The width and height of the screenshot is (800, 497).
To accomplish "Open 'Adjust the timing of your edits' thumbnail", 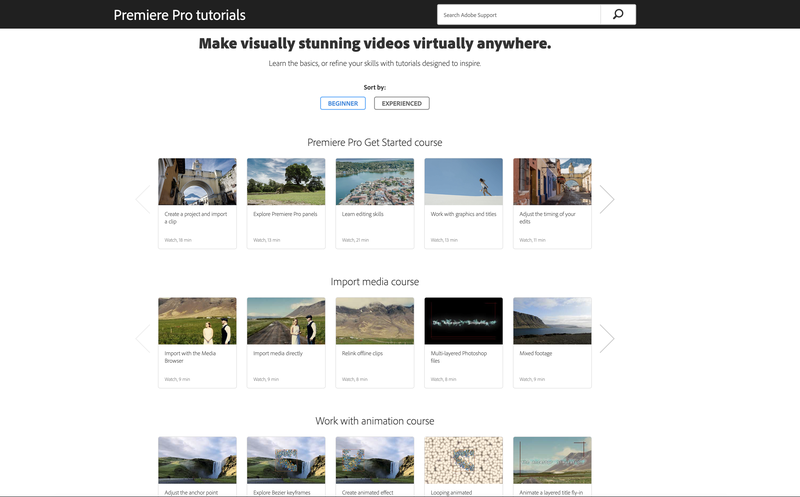I will tap(553, 182).
